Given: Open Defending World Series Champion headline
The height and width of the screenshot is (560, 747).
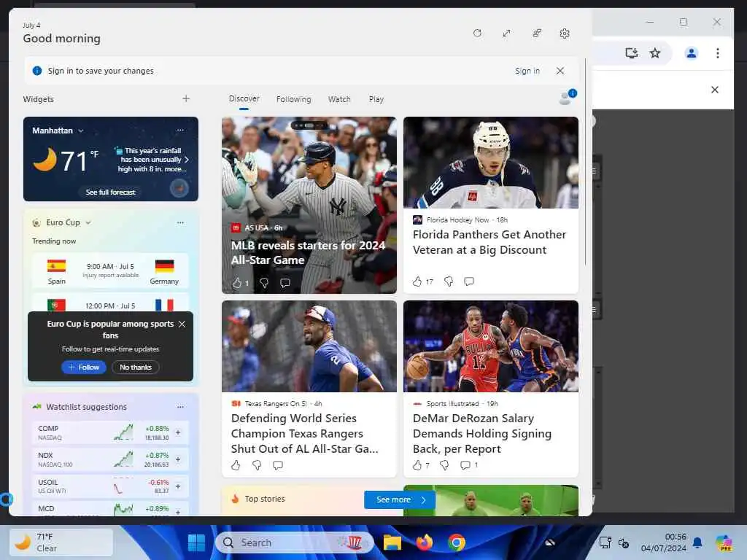Looking at the screenshot, I should [x=305, y=433].
